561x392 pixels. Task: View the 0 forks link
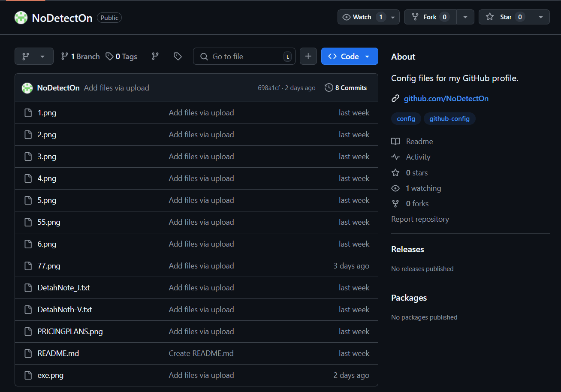[417, 204]
